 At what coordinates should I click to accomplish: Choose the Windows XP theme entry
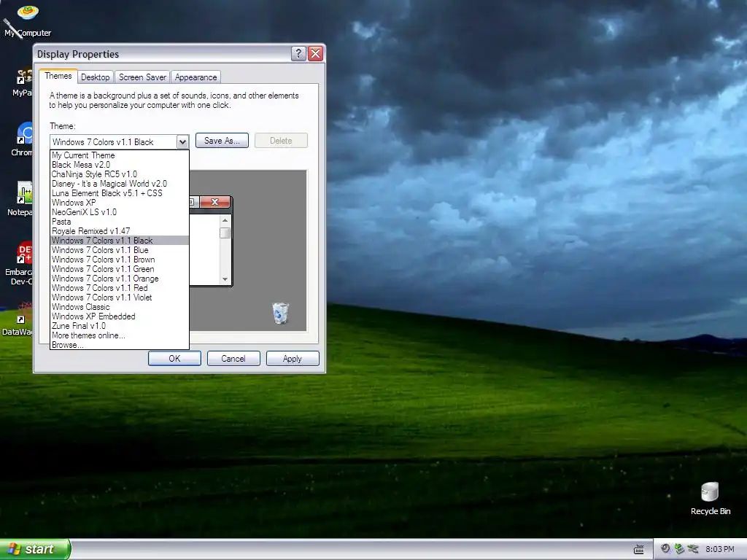pos(120,203)
